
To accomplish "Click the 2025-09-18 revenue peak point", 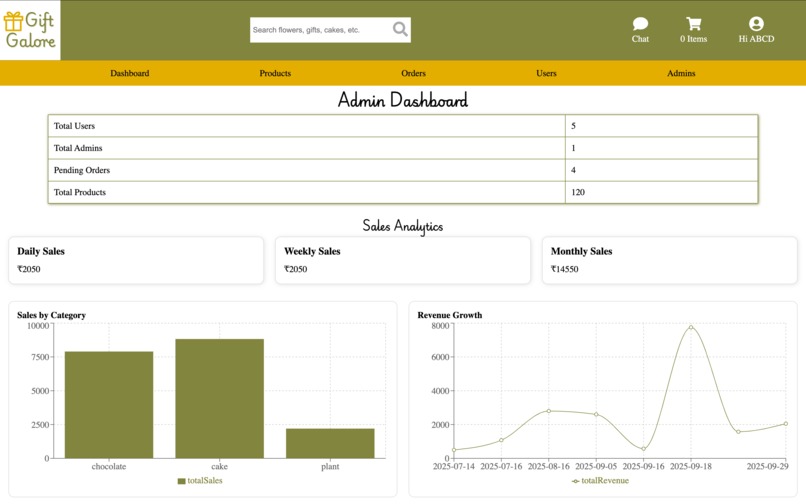I will click(x=691, y=327).
